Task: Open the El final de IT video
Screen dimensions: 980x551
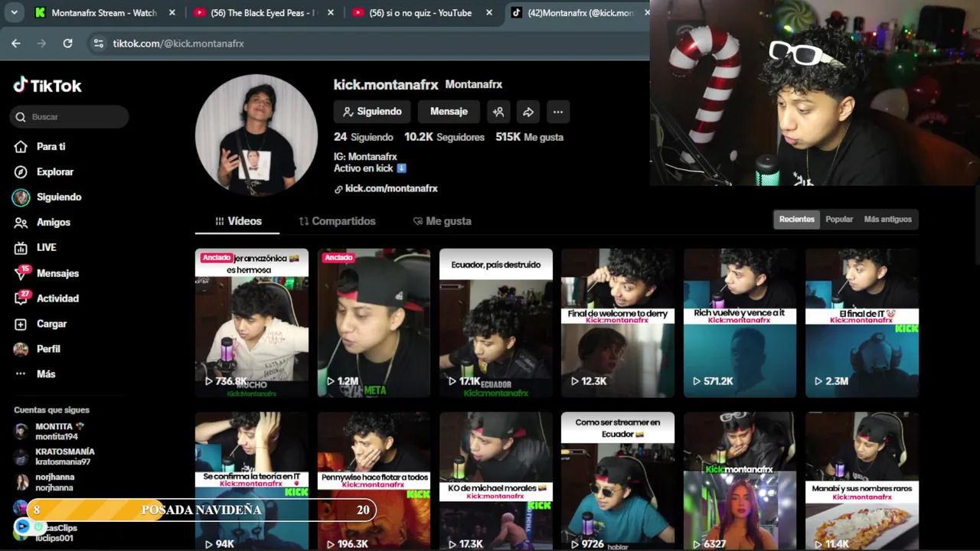Action: pos(862,323)
